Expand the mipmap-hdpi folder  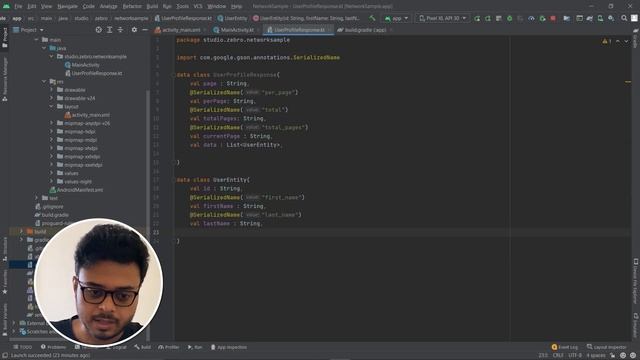coord(51,131)
